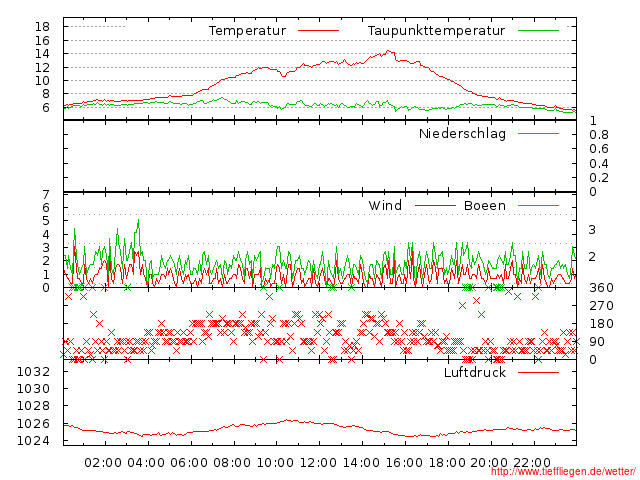This screenshot has height=480, width=640.
Task: Click the 20:00 time axis label
Action: pos(489,463)
